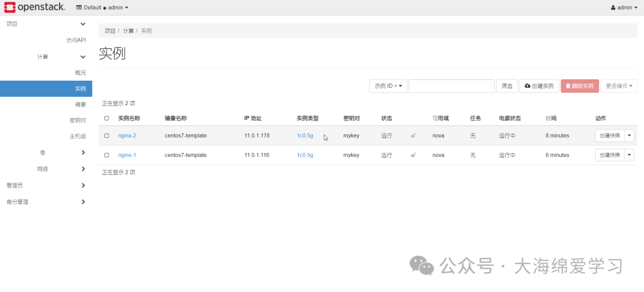Click 创建快照 for nginx-1
This screenshot has width=644, height=292.
coord(610,155)
